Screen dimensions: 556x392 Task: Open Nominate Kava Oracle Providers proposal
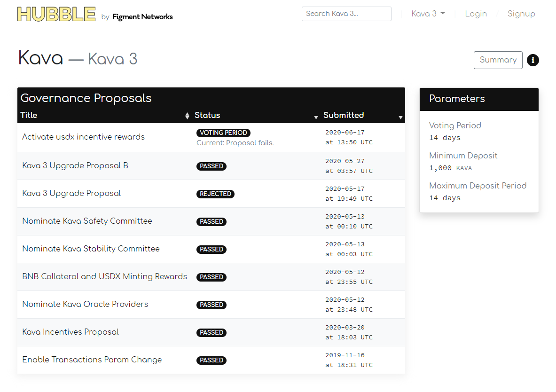(x=85, y=304)
